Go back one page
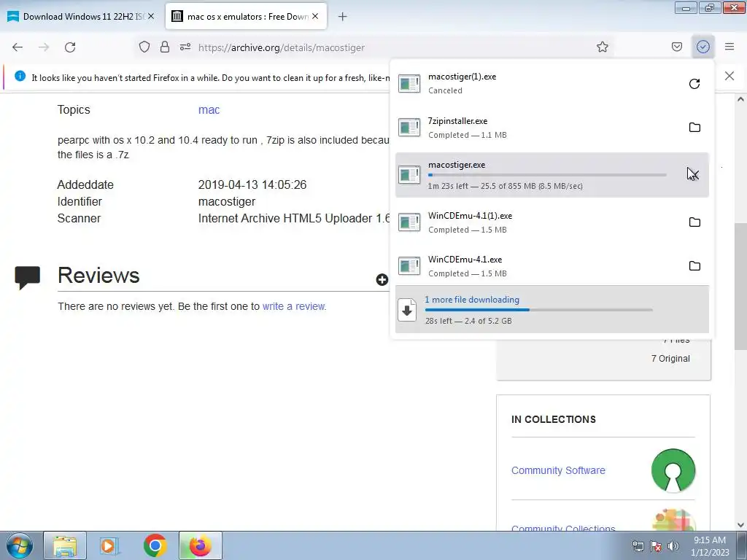 [x=18, y=47]
